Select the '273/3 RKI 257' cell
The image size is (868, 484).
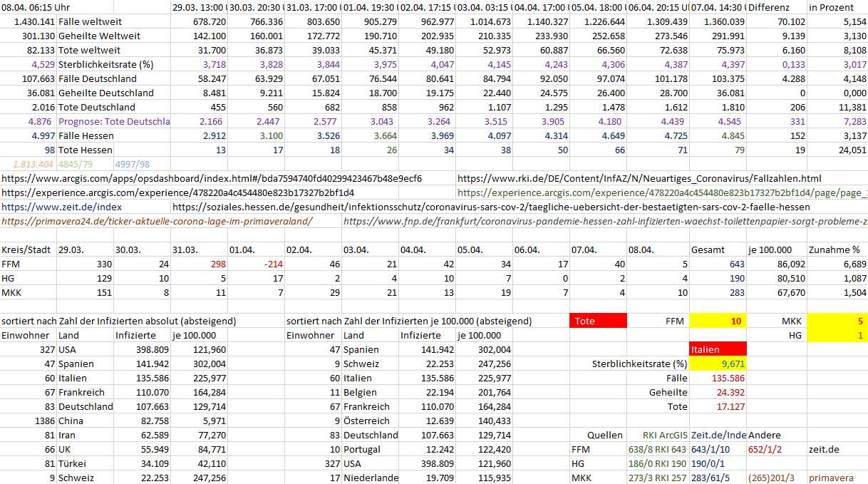click(x=658, y=478)
